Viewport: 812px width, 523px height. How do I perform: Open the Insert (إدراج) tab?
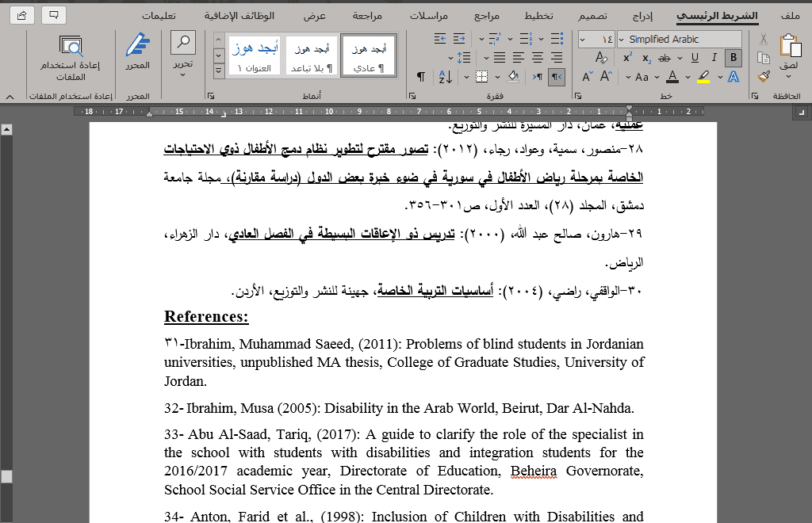click(x=643, y=16)
